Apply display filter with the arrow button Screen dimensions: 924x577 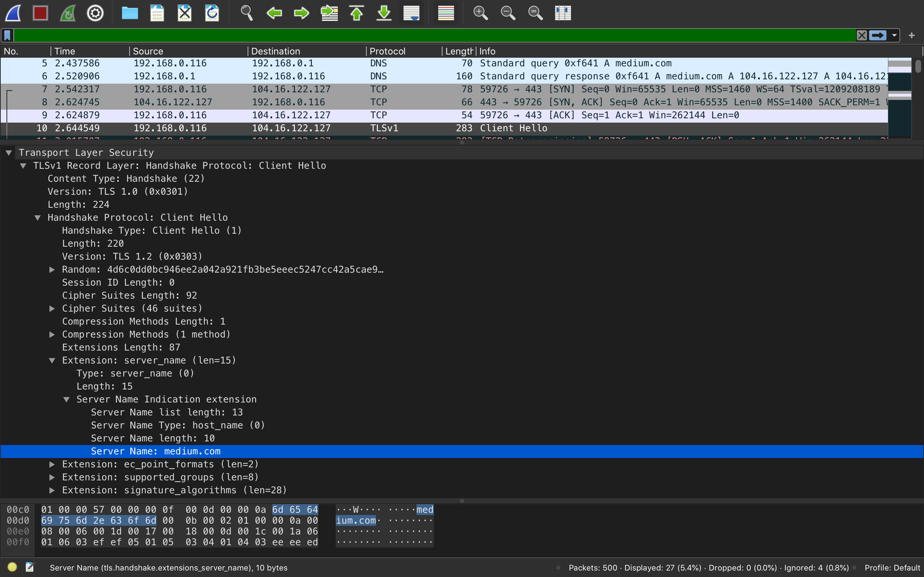[877, 35]
